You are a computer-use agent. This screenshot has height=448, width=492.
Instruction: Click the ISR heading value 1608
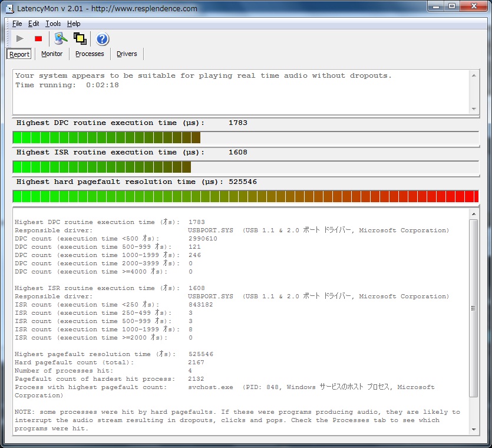238,152
